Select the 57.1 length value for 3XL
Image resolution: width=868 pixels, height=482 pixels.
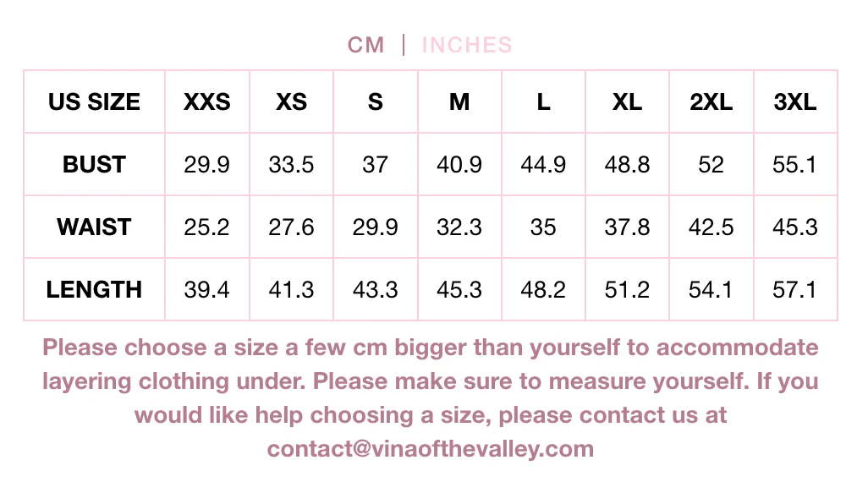pyautogui.click(x=795, y=289)
